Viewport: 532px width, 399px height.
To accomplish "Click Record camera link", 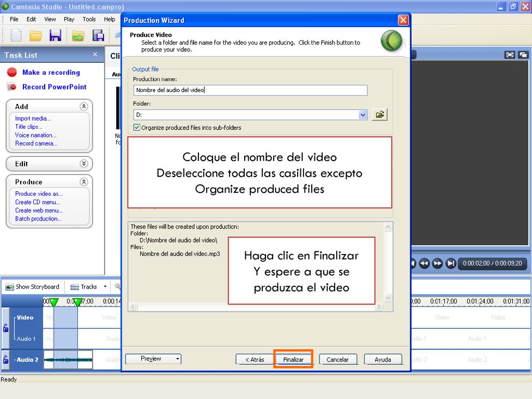I will 36,143.
